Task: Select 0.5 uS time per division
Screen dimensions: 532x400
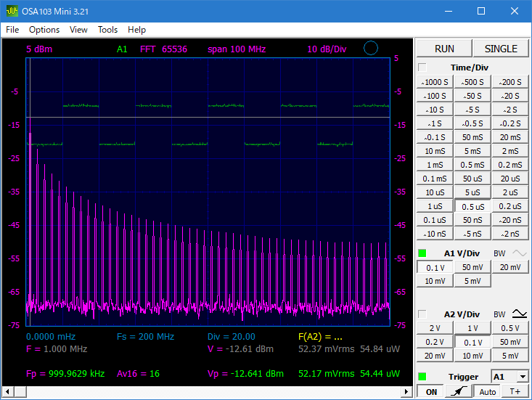Action: click(472, 207)
